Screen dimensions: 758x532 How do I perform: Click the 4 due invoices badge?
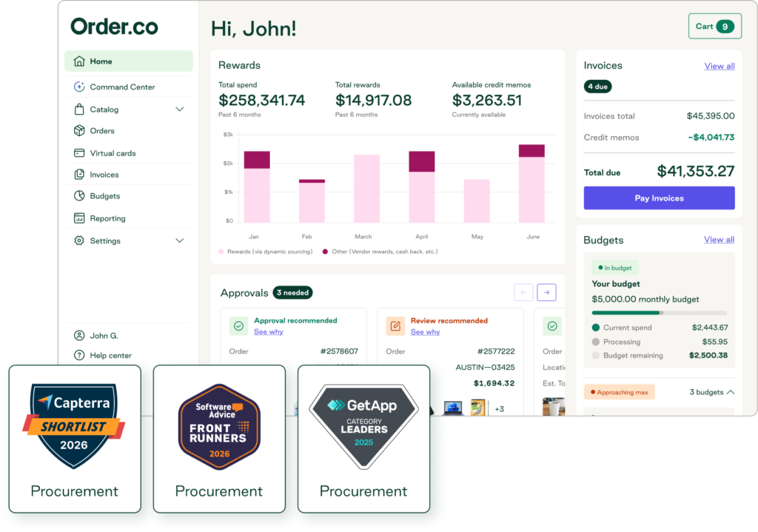[597, 87]
